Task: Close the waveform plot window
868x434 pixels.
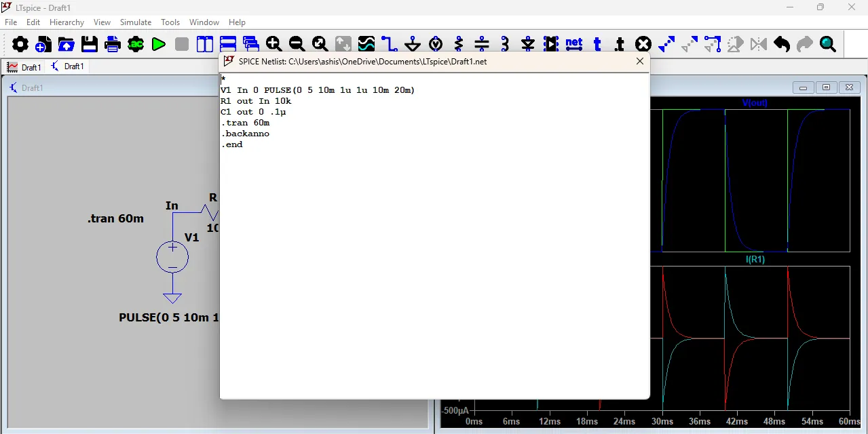Action: (x=850, y=87)
